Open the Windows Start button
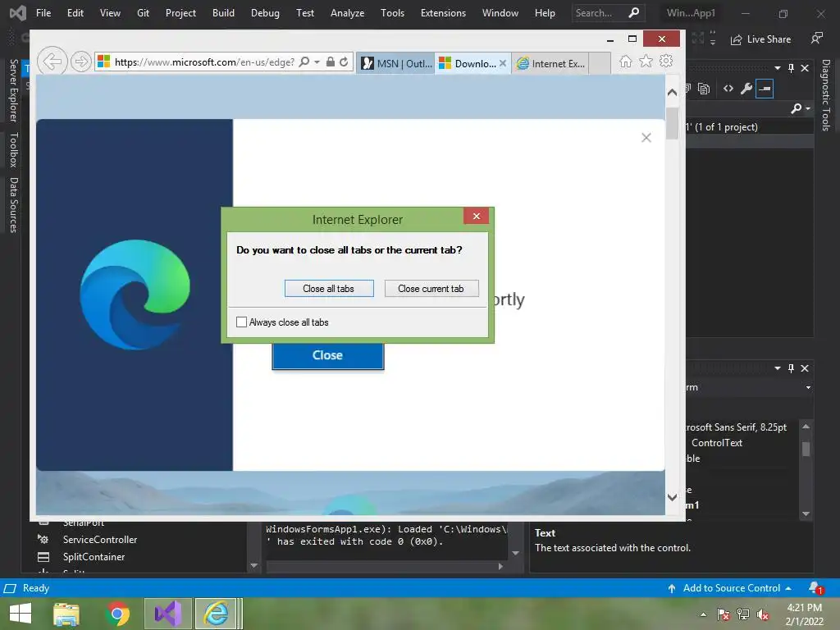Image resolution: width=840 pixels, height=630 pixels. coord(21,614)
